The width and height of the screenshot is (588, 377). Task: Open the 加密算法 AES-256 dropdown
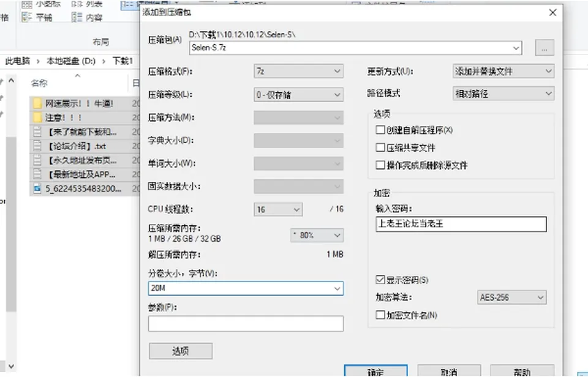click(x=511, y=297)
